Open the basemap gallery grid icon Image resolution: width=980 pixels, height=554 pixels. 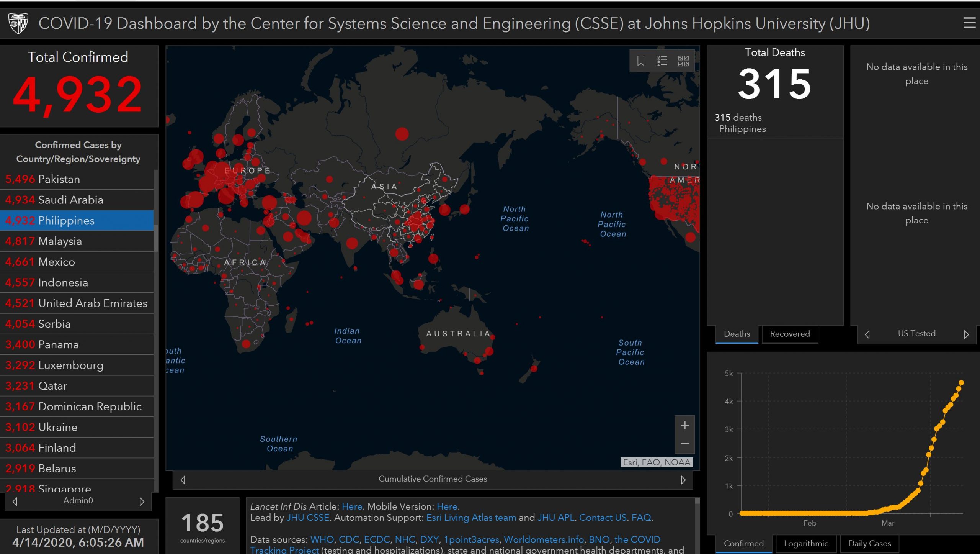point(683,61)
